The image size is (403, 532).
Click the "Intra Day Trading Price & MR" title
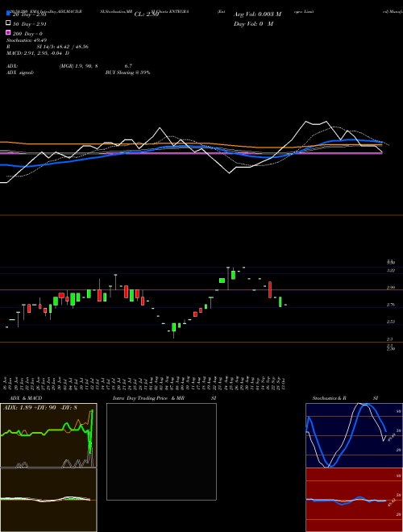148,398
